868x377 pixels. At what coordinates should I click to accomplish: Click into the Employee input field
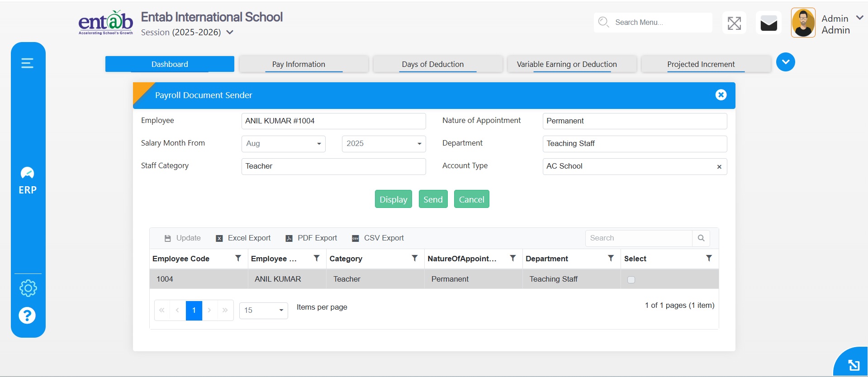coord(333,121)
